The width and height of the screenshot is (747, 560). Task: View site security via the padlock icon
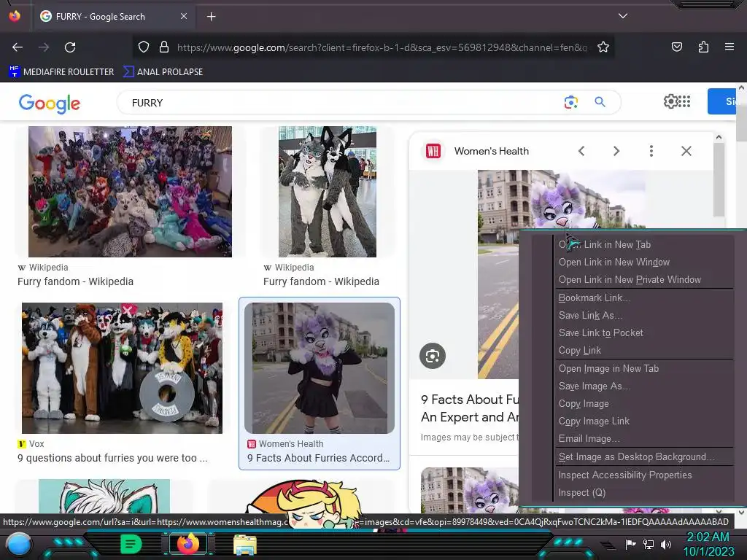[x=164, y=47]
